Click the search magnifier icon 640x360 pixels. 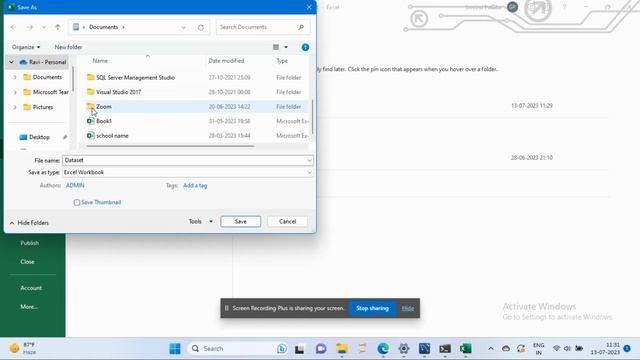point(301,27)
